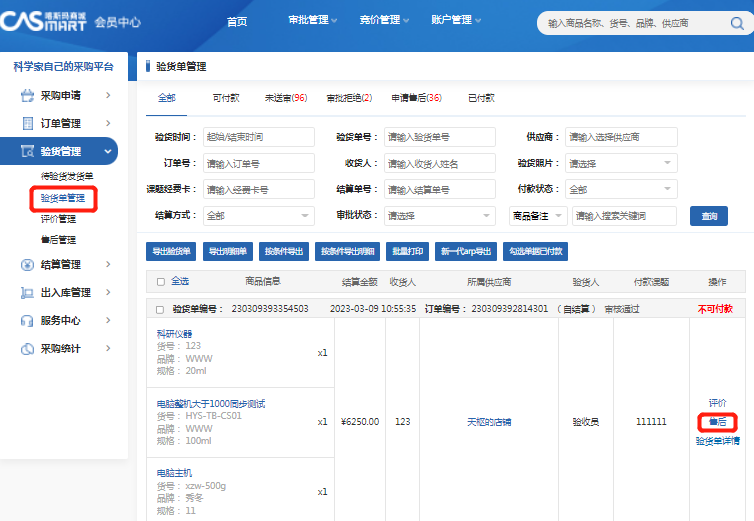Open the 付款状态 dropdown

click(x=620, y=189)
